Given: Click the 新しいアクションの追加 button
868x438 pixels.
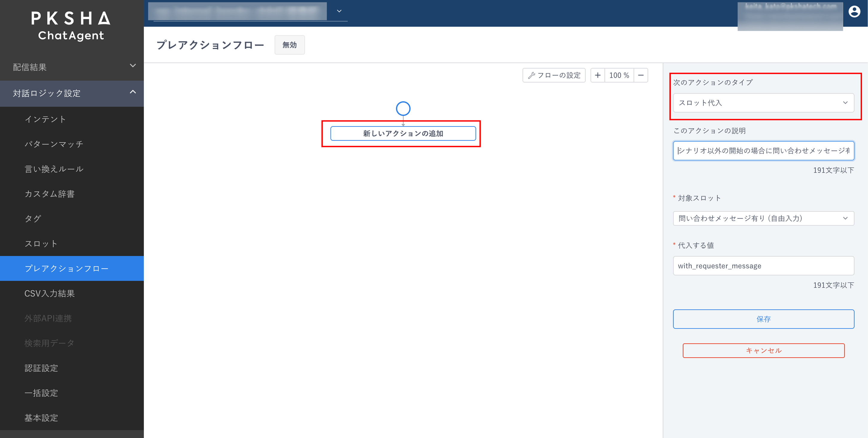Looking at the screenshot, I should coord(403,133).
